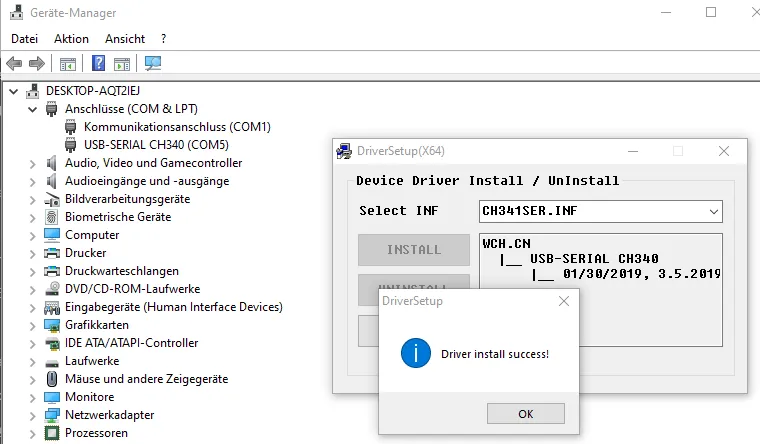Expand Audio, Video und Gamecontroller category
Viewport: 760px width, 444px height.
pos(32,163)
